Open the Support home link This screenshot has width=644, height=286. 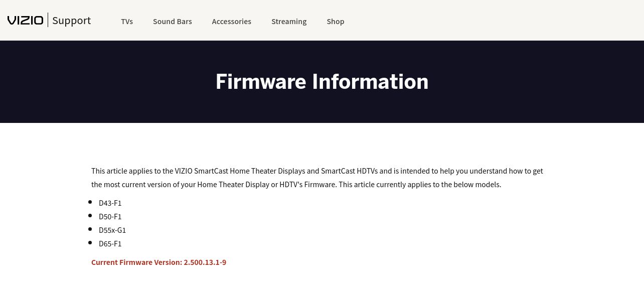[71, 21]
